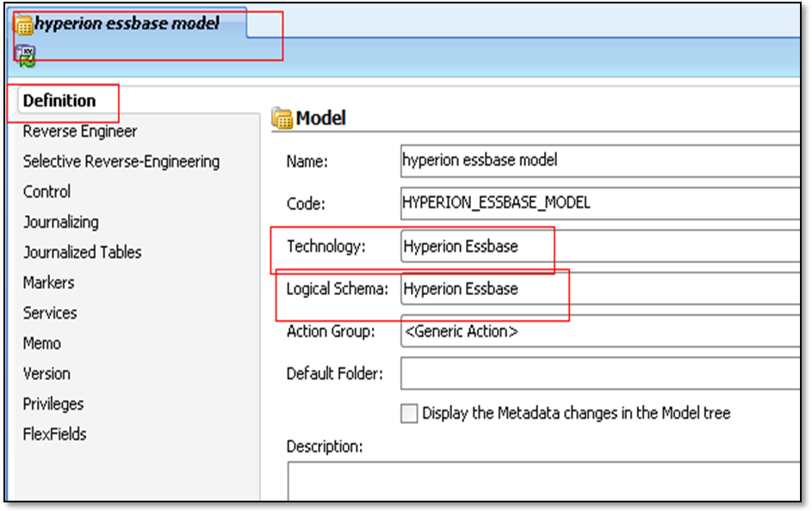This screenshot has height=511, width=812.
Task: Show the Journalized Tables tab
Action: click(x=83, y=252)
